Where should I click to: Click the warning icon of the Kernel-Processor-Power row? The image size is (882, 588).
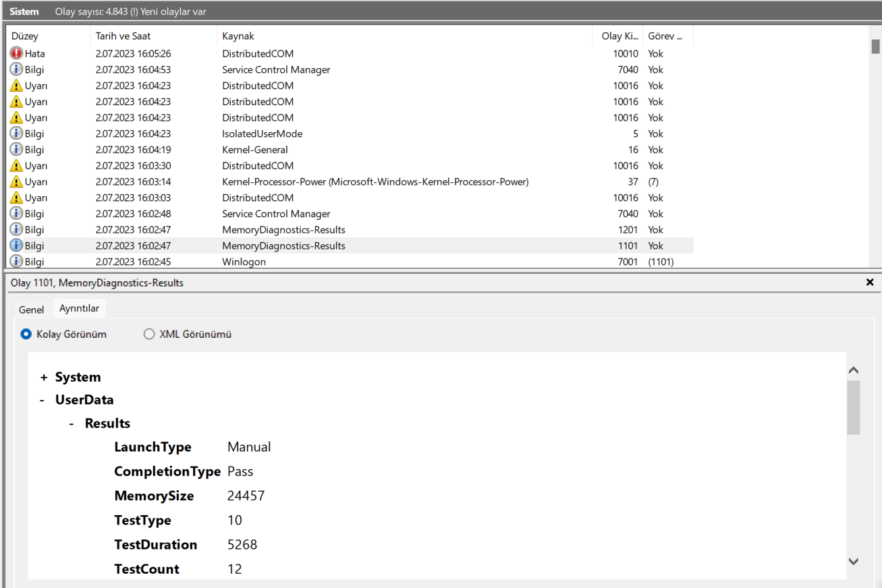pos(16,182)
